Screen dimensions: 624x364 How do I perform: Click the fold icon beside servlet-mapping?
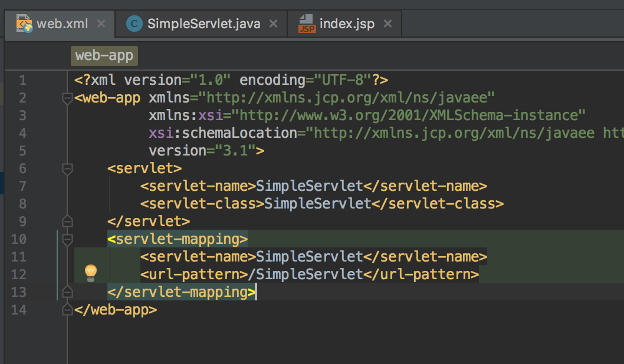pos(67,239)
